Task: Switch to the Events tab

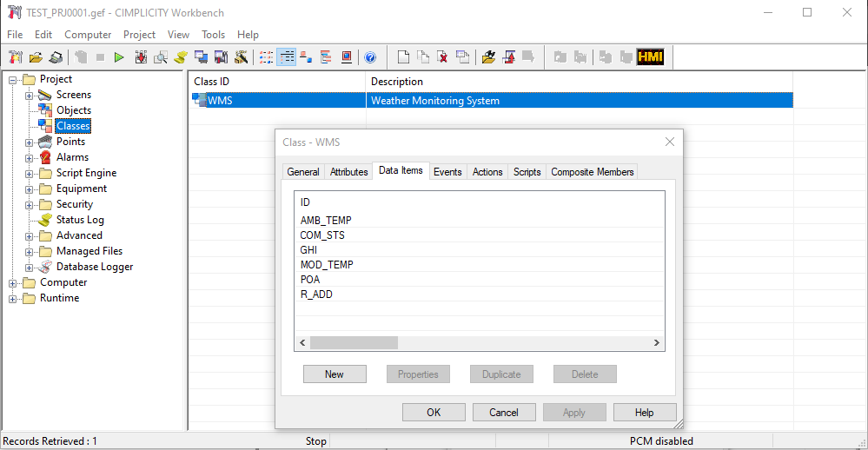Action: 447,172
